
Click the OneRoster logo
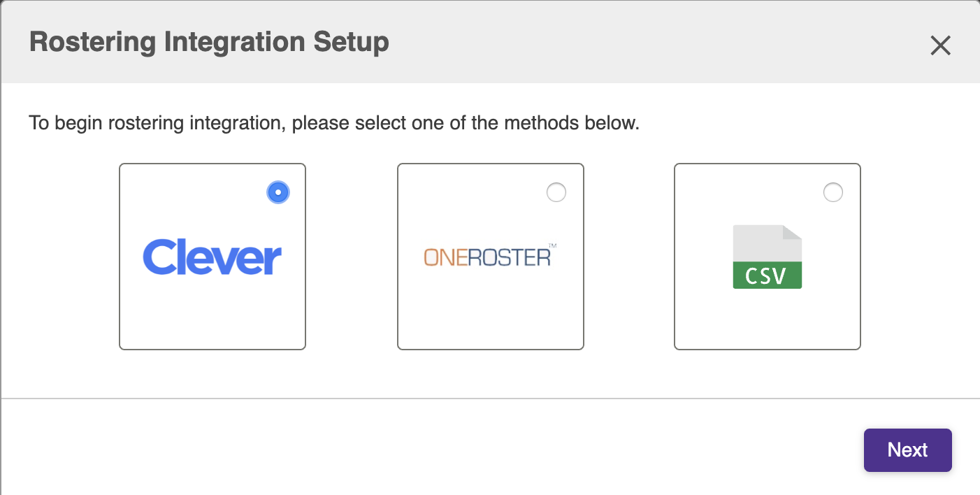click(490, 256)
